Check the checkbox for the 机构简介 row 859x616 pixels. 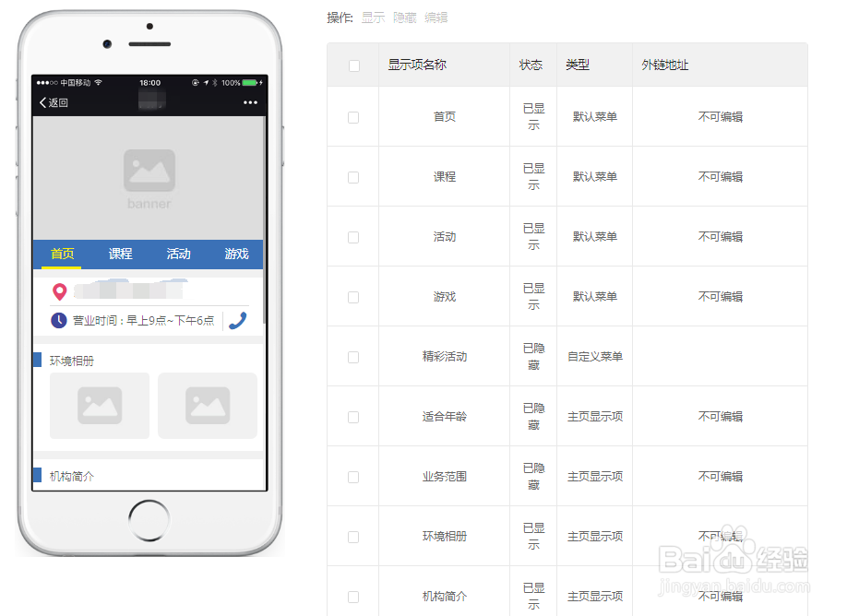point(353,595)
